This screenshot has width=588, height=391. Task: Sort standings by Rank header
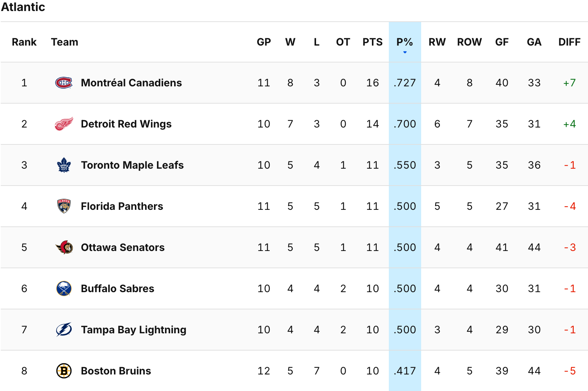24,42
